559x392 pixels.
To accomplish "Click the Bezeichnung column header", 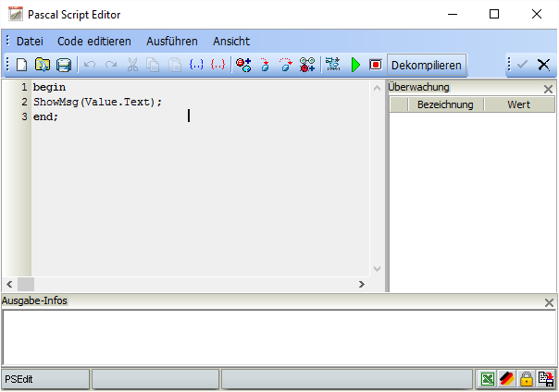I will tap(445, 104).
